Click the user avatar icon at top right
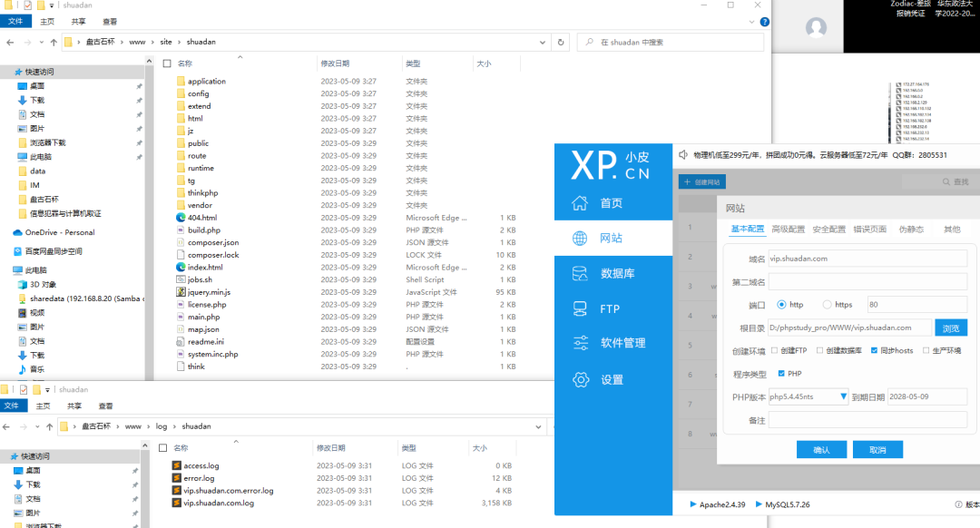This screenshot has height=528, width=980. click(816, 27)
